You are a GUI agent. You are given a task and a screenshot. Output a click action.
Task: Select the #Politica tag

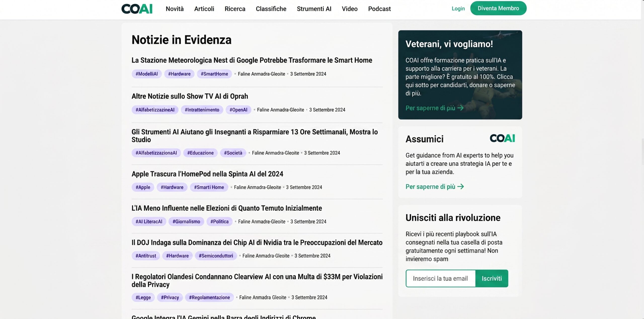(219, 222)
